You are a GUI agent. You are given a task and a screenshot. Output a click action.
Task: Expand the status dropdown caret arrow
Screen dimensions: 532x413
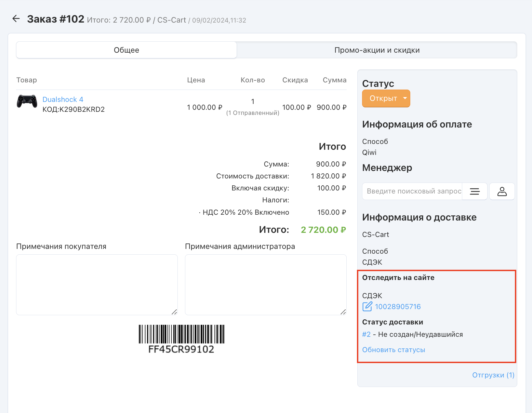tap(405, 98)
